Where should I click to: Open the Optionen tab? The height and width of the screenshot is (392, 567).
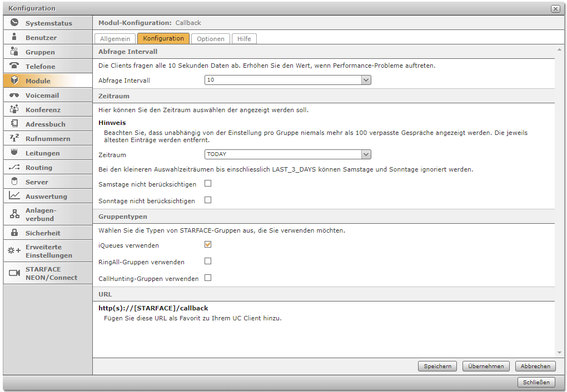[x=211, y=39]
